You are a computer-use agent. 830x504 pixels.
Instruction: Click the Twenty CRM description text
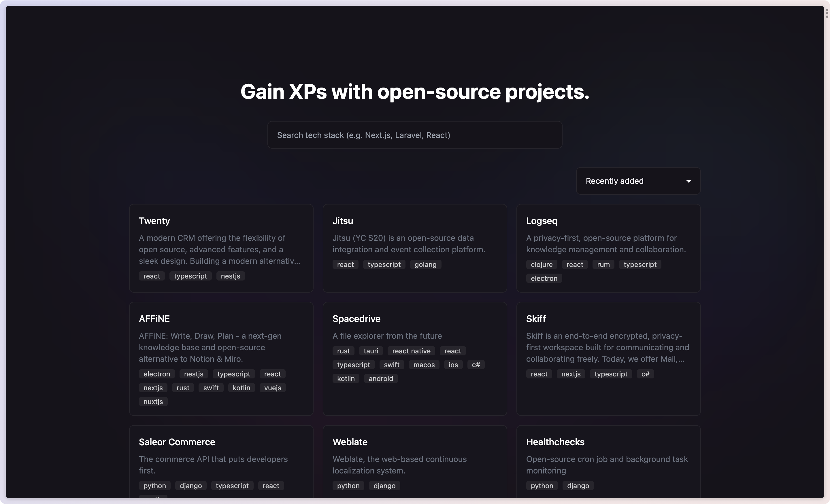pyautogui.click(x=219, y=249)
